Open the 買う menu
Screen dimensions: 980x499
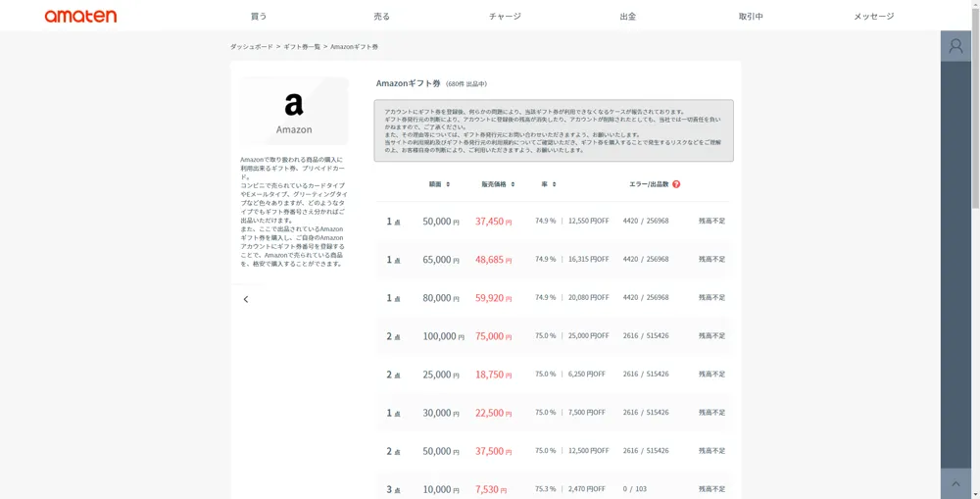(x=259, y=17)
